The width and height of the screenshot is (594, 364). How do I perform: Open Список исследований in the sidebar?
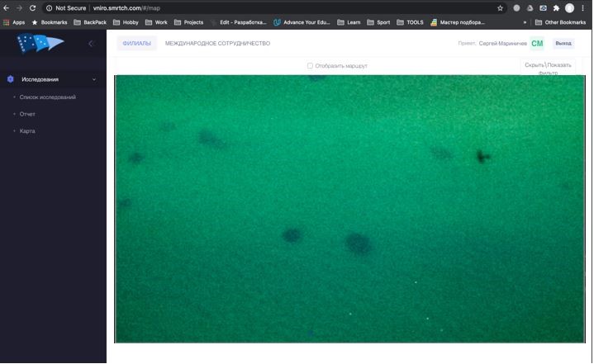click(47, 97)
